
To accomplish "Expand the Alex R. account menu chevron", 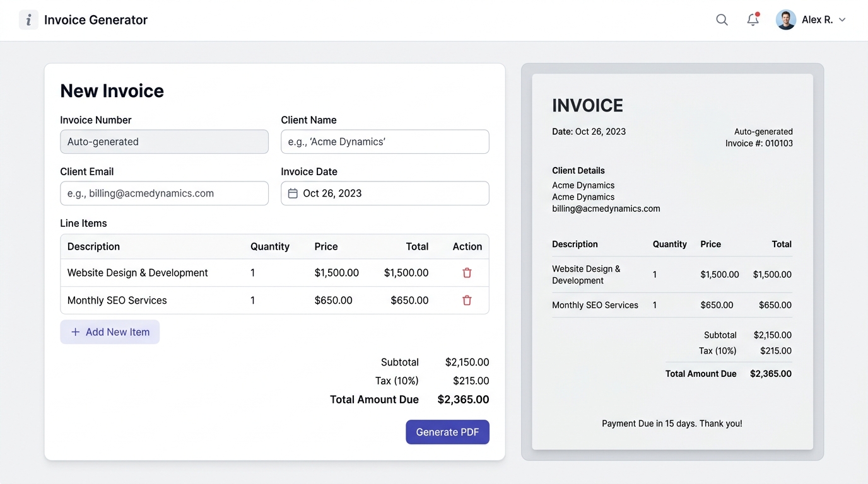I will [x=842, y=20].
